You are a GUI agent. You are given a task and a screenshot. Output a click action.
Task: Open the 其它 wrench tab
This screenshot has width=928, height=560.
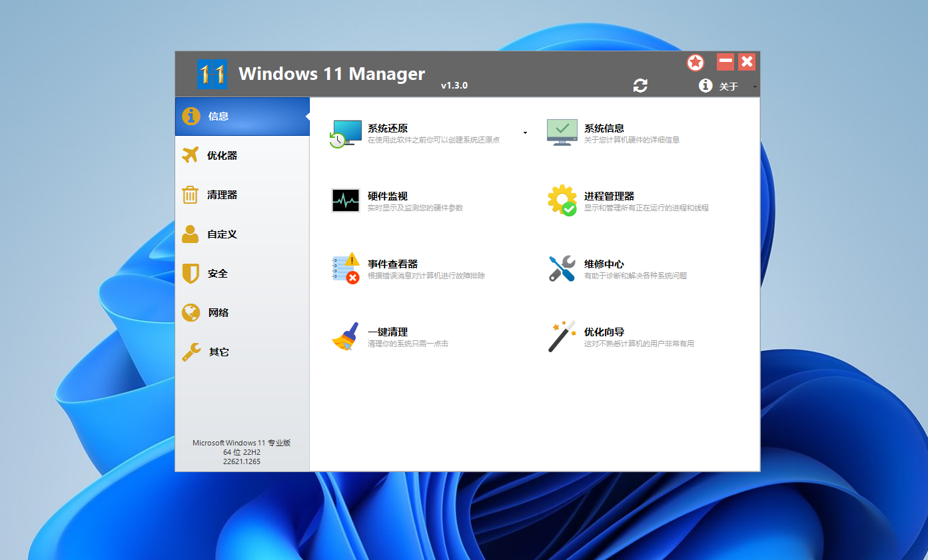click(x=242, y=352)
